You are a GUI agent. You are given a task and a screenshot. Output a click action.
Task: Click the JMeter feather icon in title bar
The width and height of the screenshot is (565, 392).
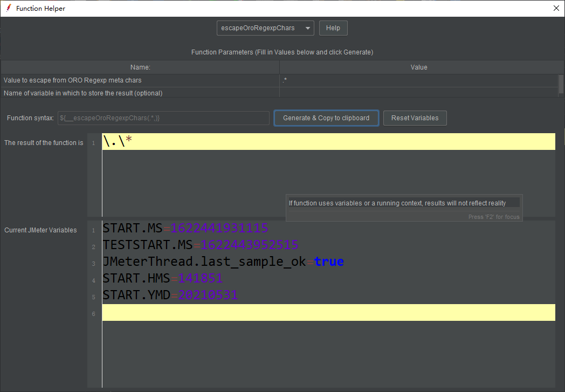click(8, 8)
